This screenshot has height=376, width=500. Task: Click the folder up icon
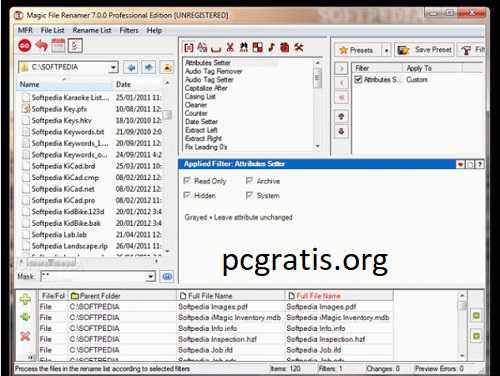click(167, 68)
